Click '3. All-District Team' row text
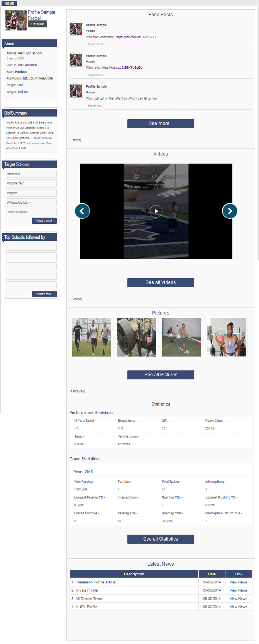Image resolution: width=259 pixels, height=644 pixels. click(87, 599)
